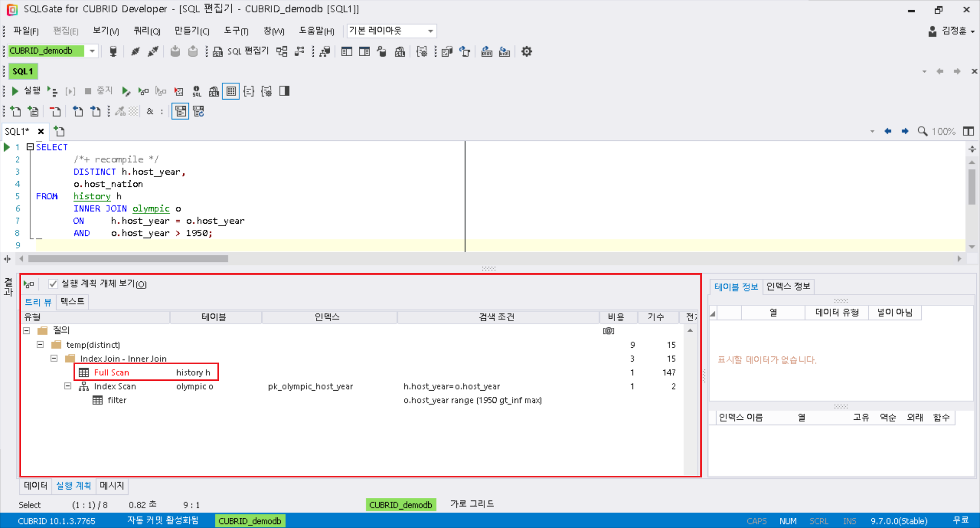The width and height of the screenshot is (980, 528).
Task: Collapse the temp(distinct) plan node
Action: 40,345
